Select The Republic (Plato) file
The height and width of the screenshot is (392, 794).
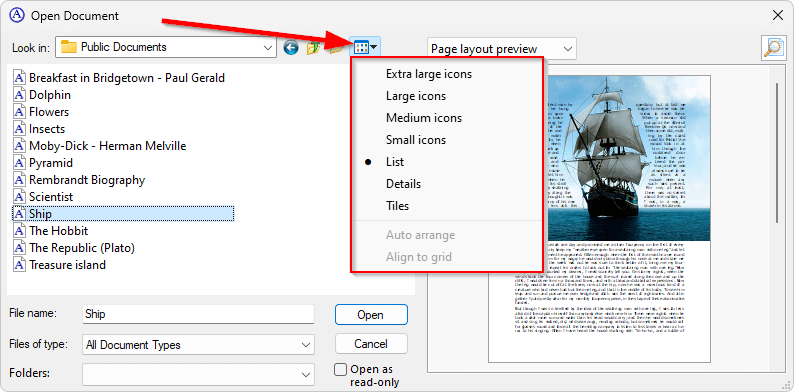[x=82, y=248]
